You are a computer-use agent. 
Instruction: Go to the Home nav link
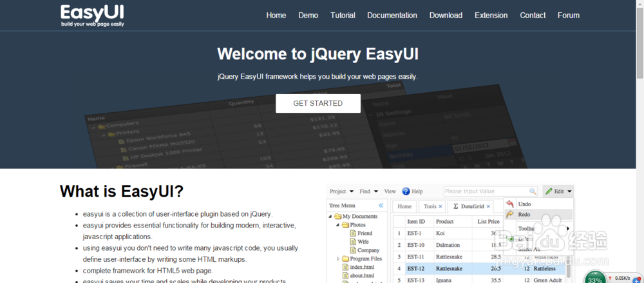tap(276, 15)
